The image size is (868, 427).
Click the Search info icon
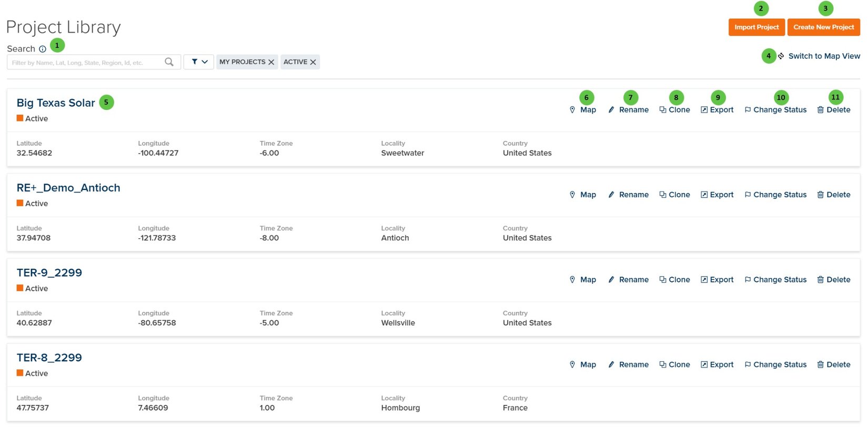click(43, 49)
